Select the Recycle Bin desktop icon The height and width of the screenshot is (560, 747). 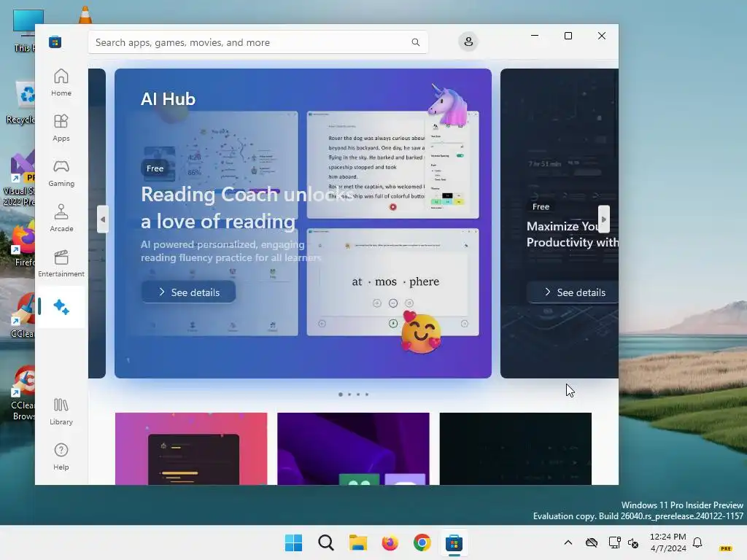(21, 103)
